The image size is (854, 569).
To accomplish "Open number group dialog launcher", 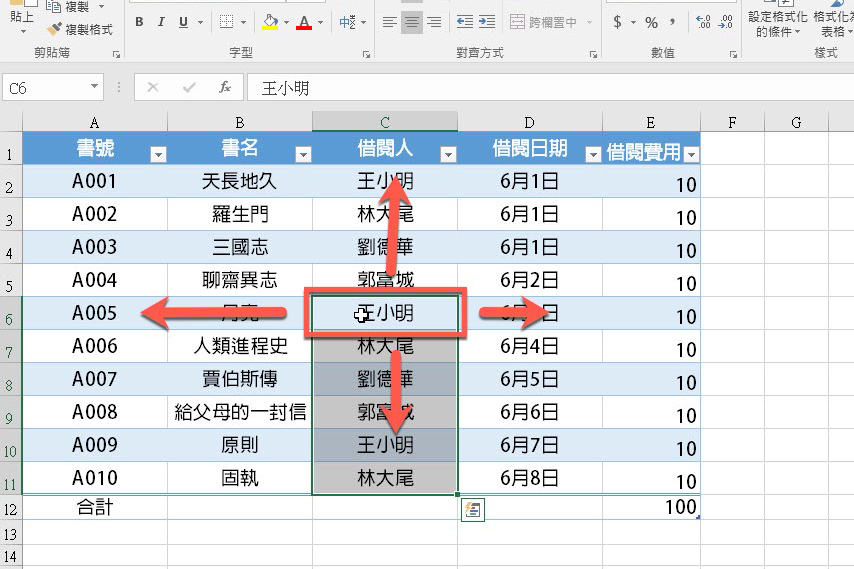I will pos(734,54).
